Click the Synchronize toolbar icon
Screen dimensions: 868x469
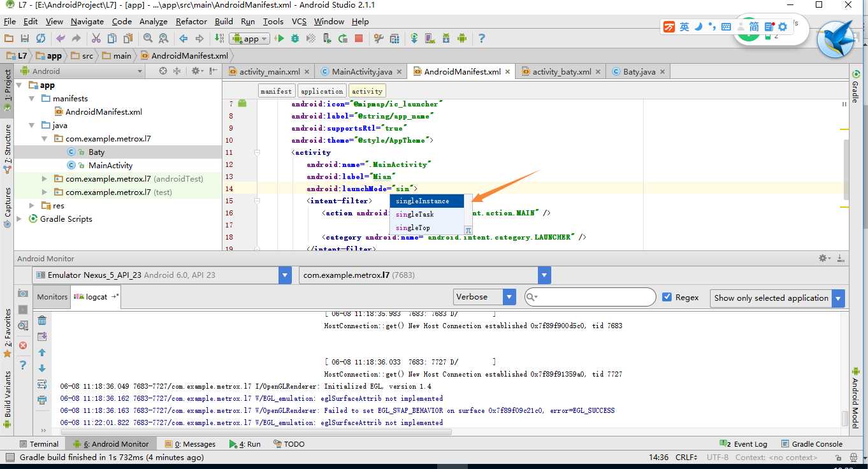(x=40, y=38)
